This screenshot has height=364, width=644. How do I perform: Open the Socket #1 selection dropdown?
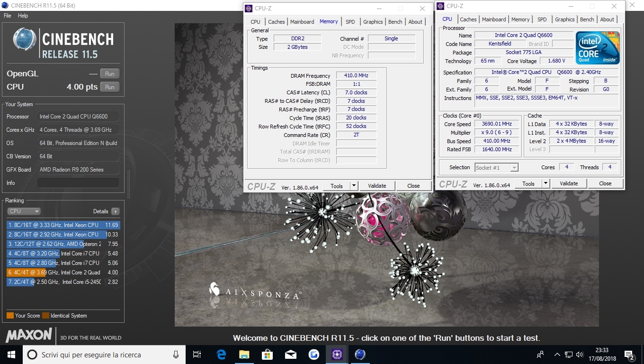point(496,167)
